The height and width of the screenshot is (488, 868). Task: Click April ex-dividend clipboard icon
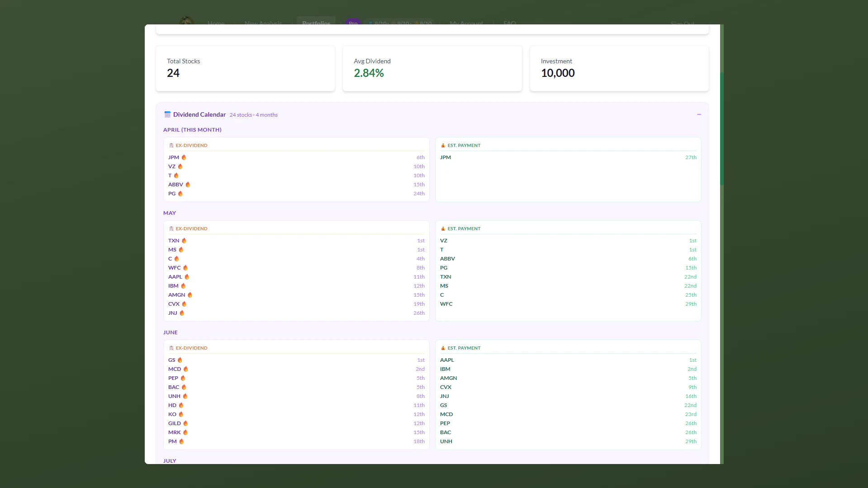pos(171,145)
